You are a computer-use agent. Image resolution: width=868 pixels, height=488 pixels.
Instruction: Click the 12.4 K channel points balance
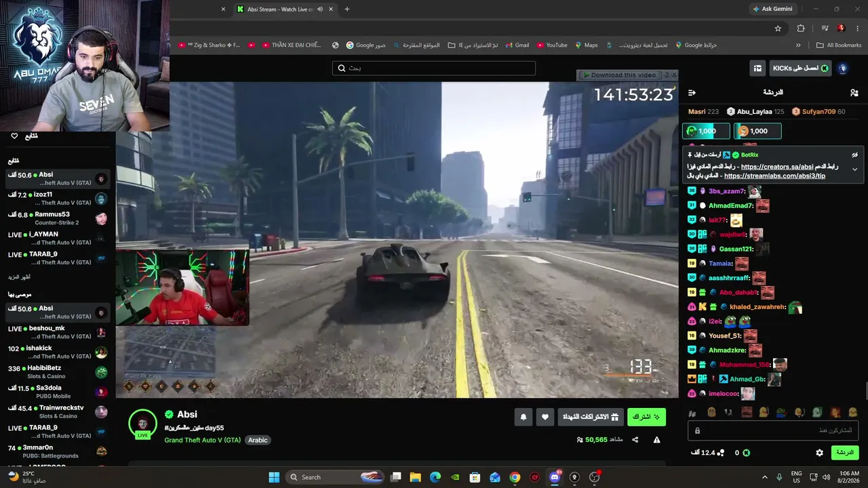[x=707, y=453]
